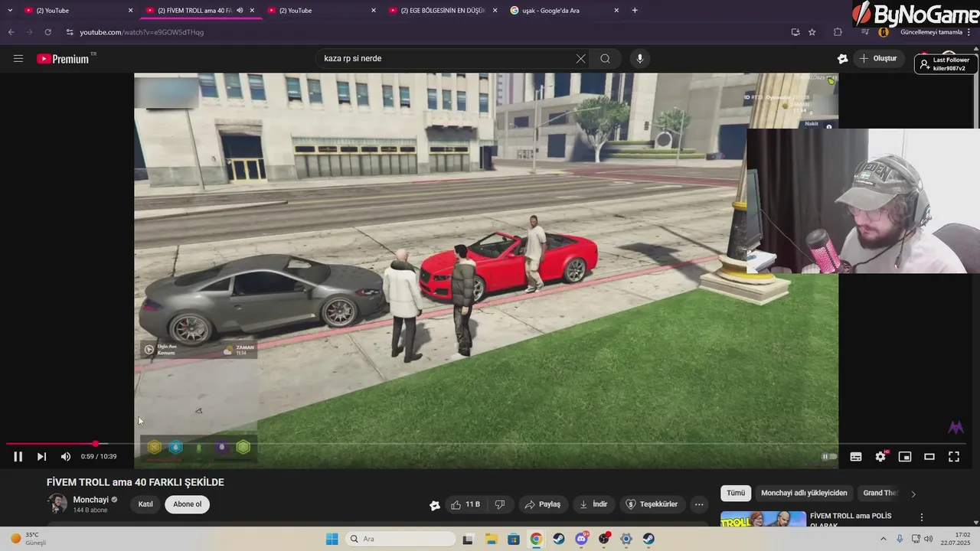
Task: Download the video via 'İndir'
Action: click(593, 504)
